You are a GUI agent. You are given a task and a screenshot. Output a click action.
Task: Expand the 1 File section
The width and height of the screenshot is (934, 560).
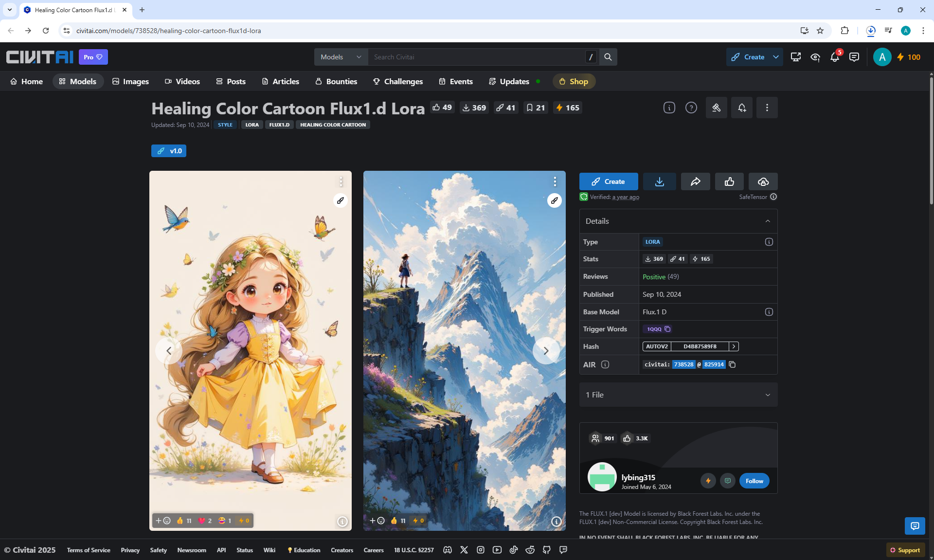click(768, 395)
